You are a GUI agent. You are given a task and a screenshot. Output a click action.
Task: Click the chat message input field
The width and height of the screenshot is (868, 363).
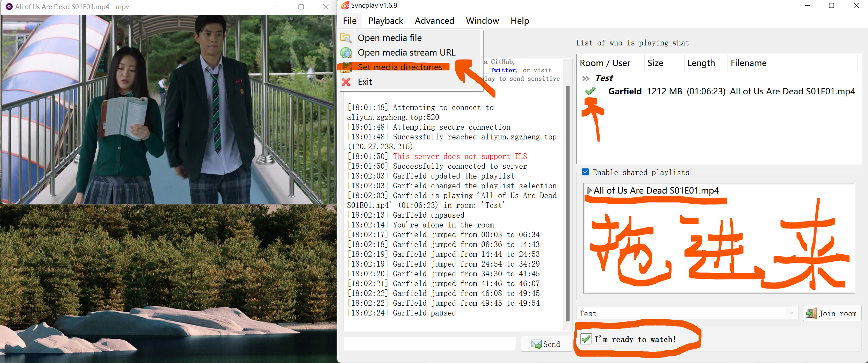[429, 343]
